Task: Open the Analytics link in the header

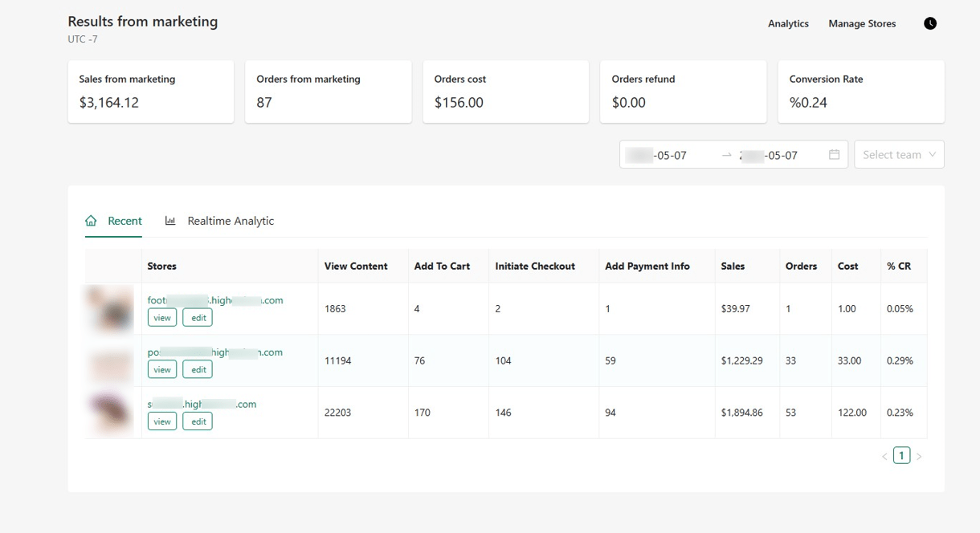Action: point(788,23)
